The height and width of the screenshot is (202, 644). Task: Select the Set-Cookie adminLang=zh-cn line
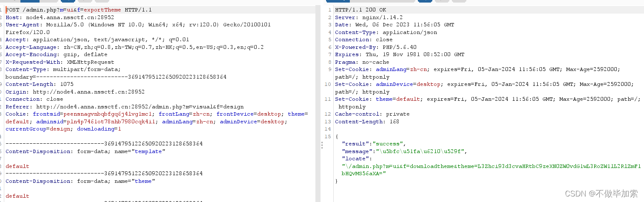click(478, 69)
